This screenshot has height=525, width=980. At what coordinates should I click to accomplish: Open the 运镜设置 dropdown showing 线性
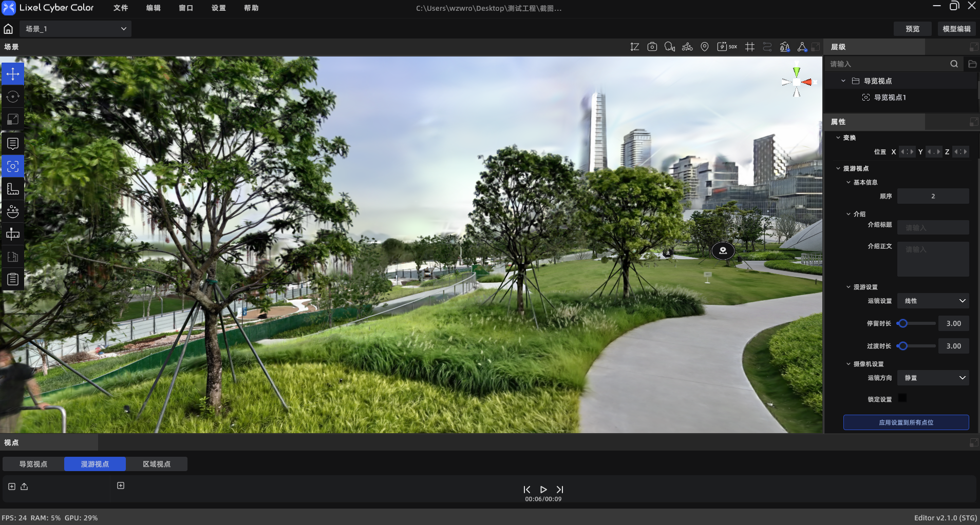(x=933, y=301)
